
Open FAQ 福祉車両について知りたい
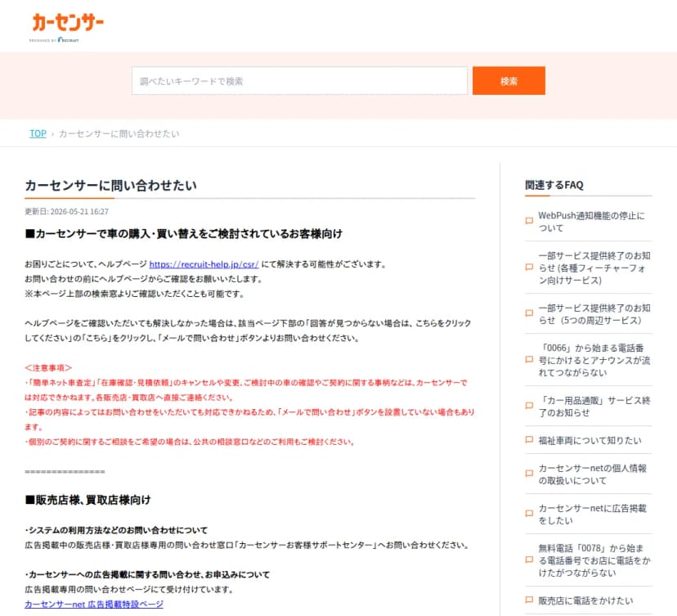tap(590, 441)
